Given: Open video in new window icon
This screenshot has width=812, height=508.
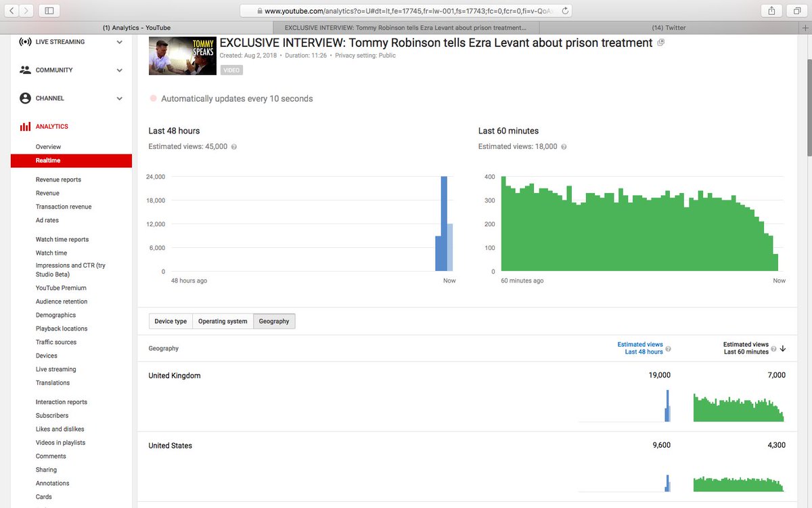Looking at the screenshot, I should (x=661, y=43).
